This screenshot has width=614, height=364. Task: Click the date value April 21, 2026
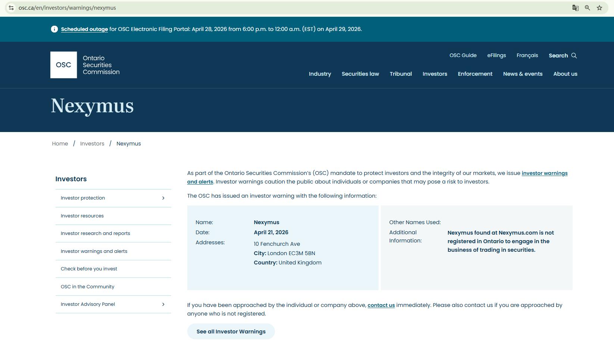[271, 232]
